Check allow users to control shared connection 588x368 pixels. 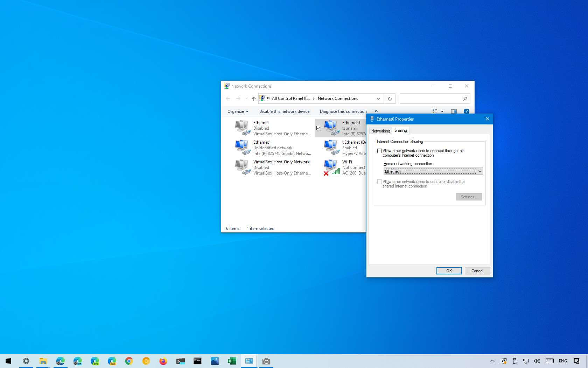click(x=379, y=182)
